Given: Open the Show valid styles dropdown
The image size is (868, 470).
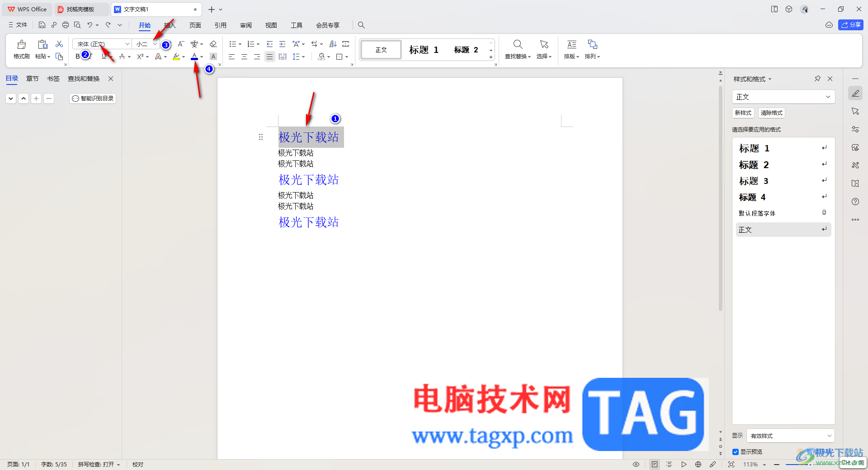Looking at the screenshot, I should pos(830,436).
